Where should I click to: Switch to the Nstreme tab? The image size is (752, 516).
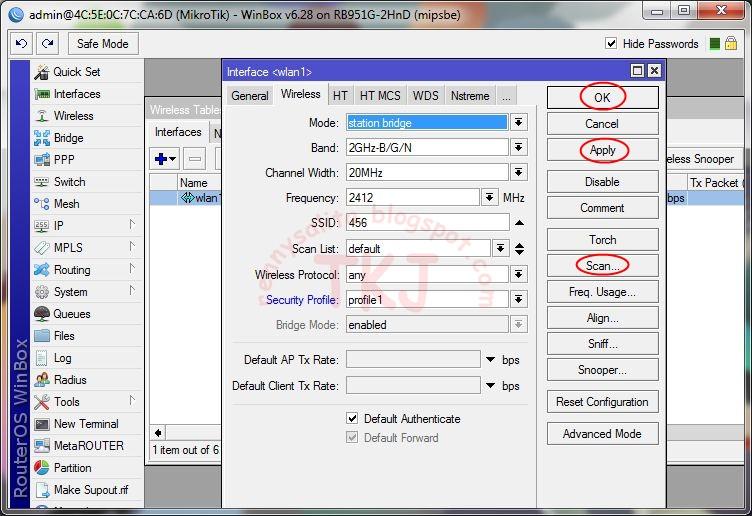tap(470, 95)
